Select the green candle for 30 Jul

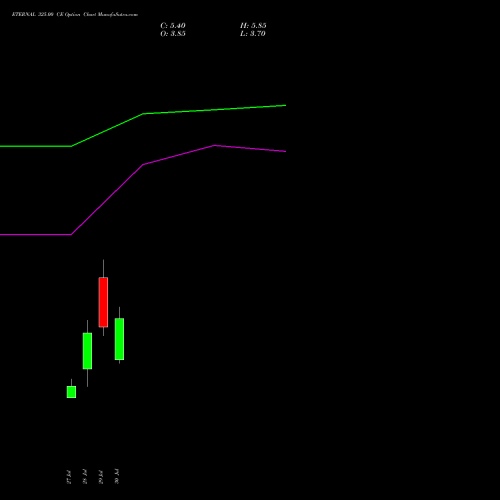pos(119,339)
